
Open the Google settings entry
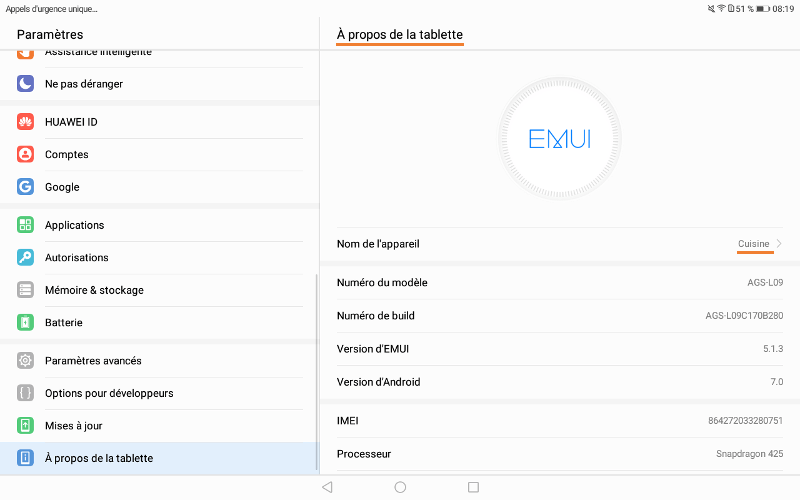pyautogui.click(x=160, y=187)
